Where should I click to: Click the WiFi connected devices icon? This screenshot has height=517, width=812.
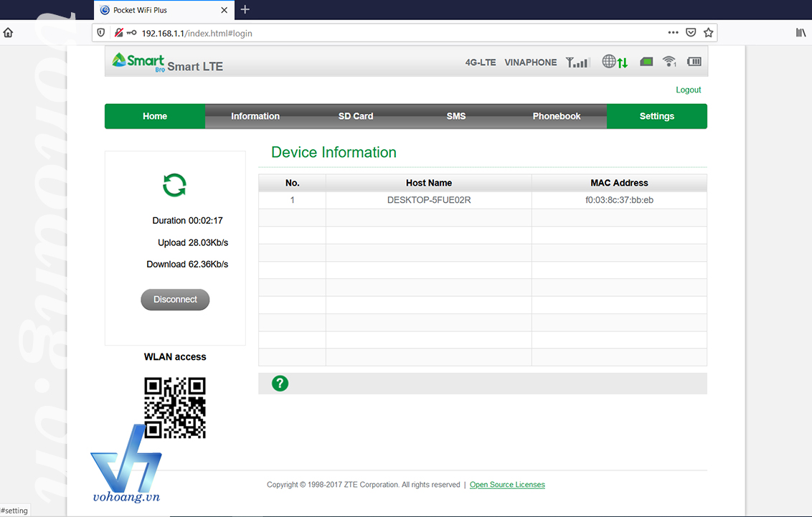point(669,62)
